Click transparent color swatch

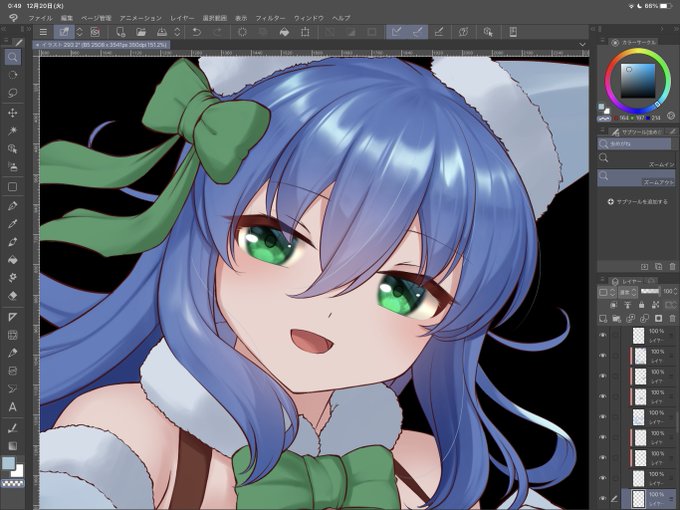pos(13,483)
